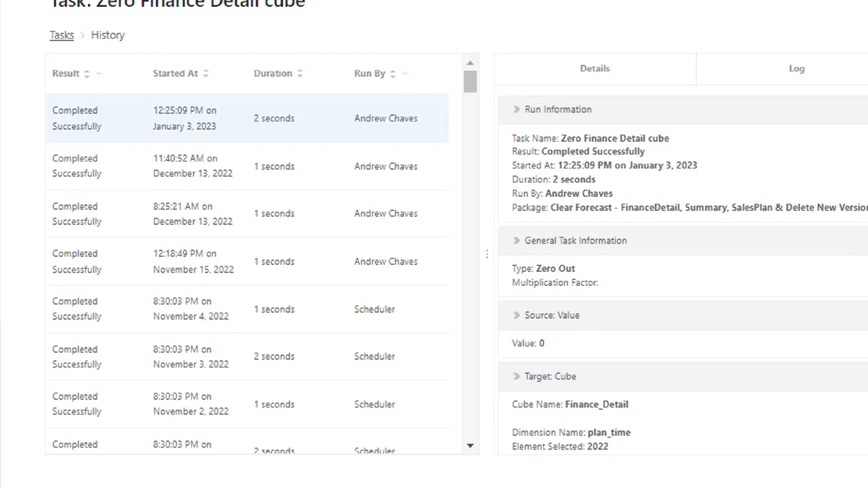Select the Details tab
The height and width of the screenshot is (488, 868).
point(595,68)
